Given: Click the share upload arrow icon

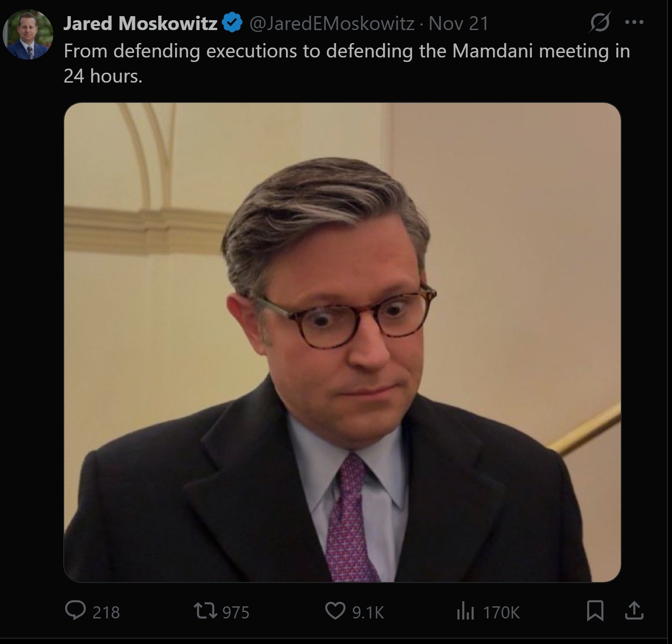Looking at the screenshot, I should [x=634, y=611].
